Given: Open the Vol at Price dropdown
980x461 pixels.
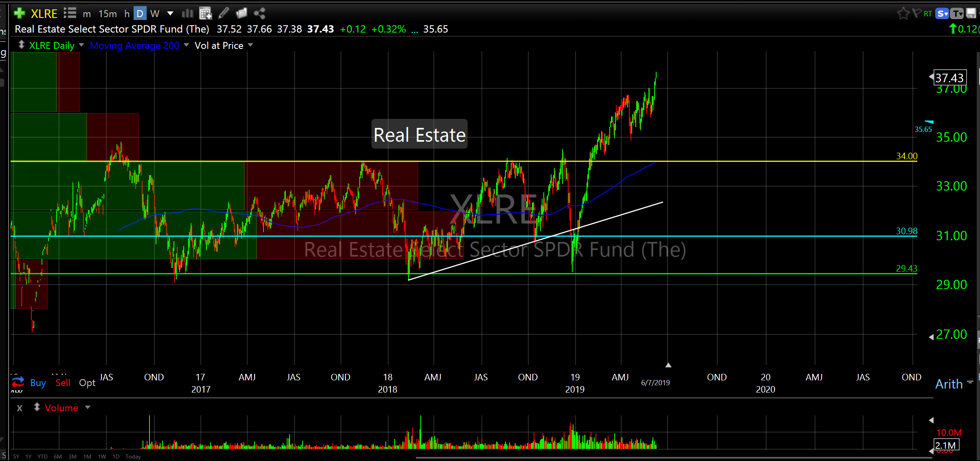Looking at the screenshot, I should (250, 45).
